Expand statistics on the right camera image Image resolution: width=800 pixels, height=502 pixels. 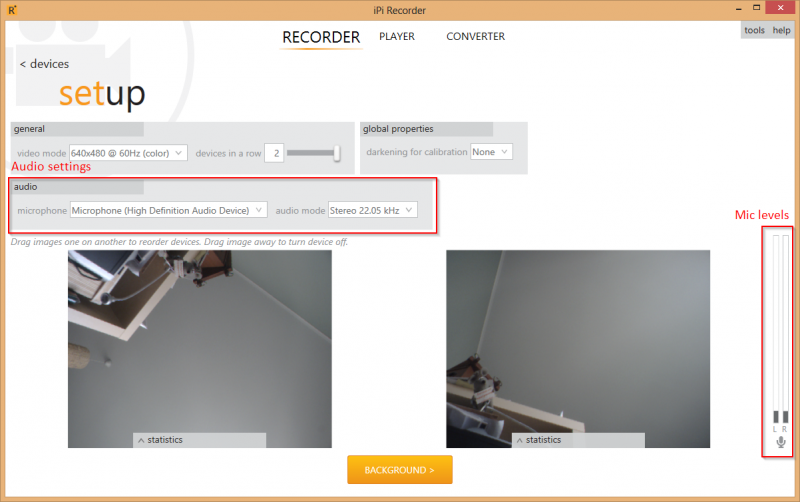tap(578, 440)
